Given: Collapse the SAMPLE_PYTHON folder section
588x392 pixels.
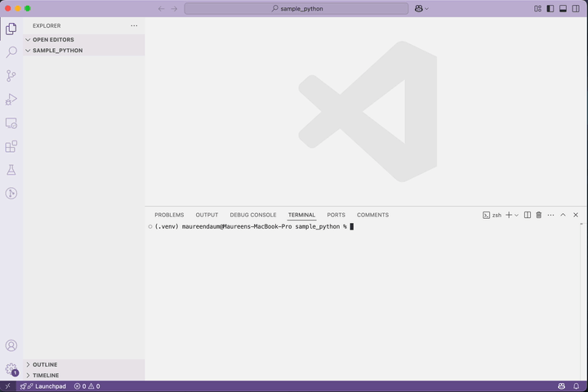Looking at the screenshot, I should (84, 51).
